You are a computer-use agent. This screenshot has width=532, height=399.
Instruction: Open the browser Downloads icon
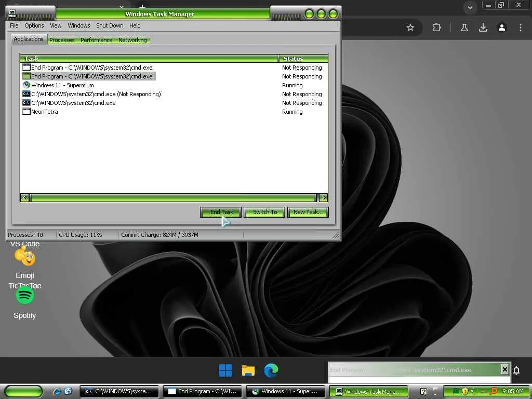point(483,28)
